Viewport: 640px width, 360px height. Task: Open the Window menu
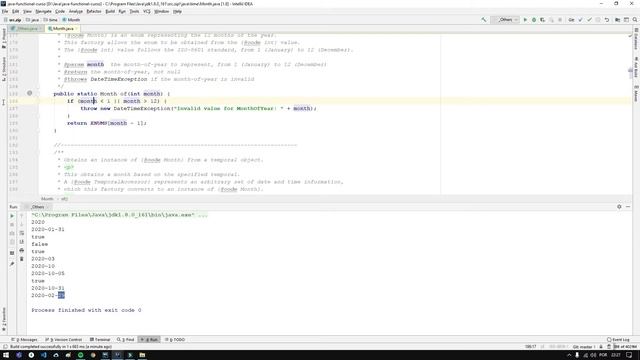pyautogui.click(x=162, y=11)
